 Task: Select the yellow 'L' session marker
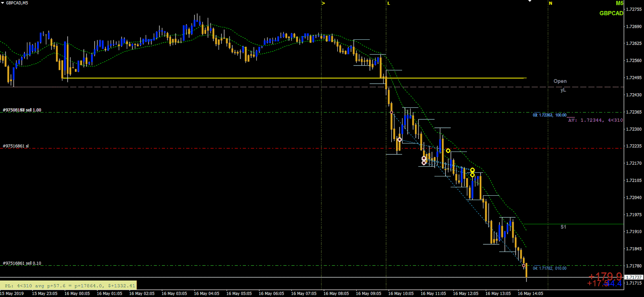coord(388,3)
